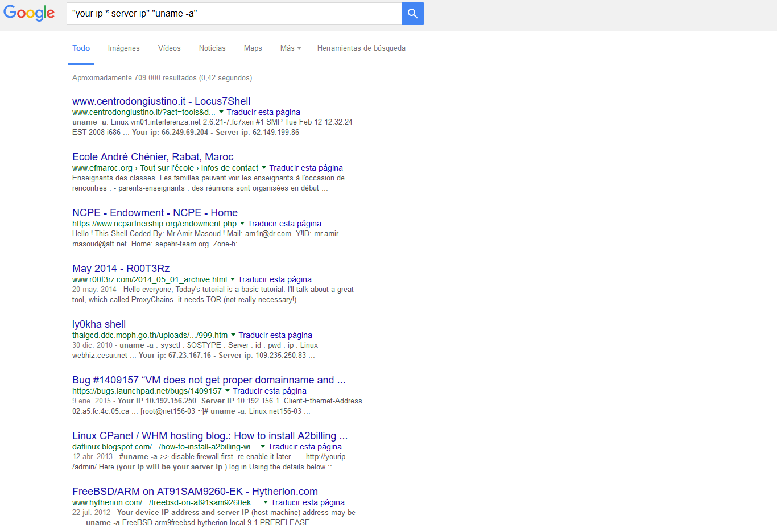Expand the arrow next to datlinux.blogspot.com URL
Viewport: 777px width, 532px height.
pos(263,447)
